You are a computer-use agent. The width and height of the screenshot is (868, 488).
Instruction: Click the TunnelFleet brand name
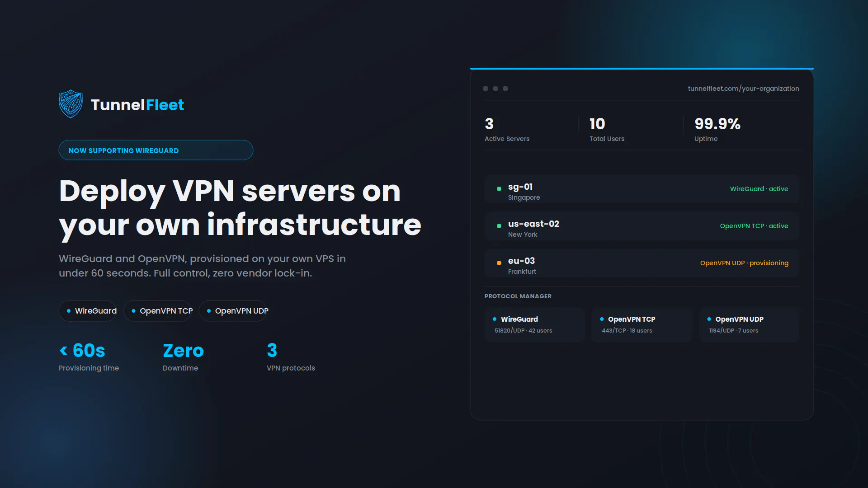click(x=137, y=105)
